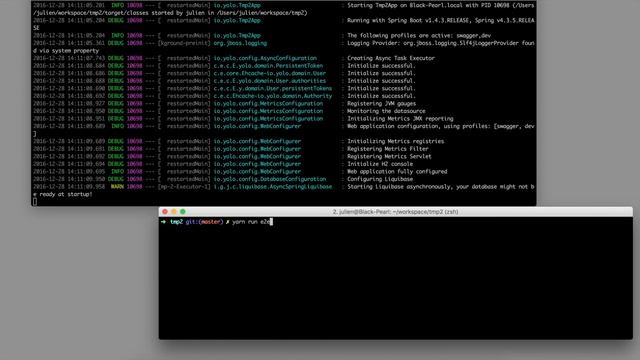Click 'The following profiles are active' message
Image resolution: width=640 pixels, height=360 pixels.
(x=419, y=36)
